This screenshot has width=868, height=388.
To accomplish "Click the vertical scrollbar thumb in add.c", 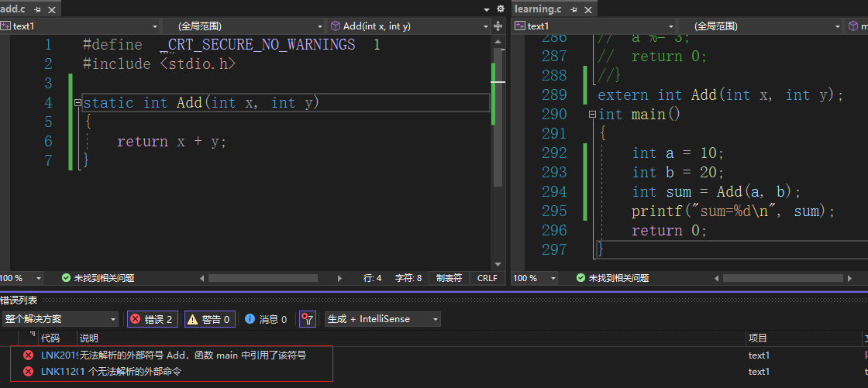I will tap(498, 117).
